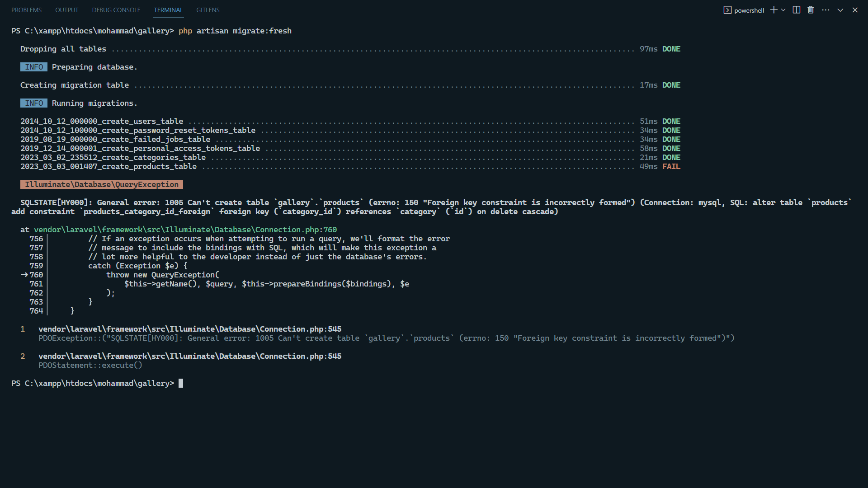Click the Illuminate\Database\QueryException label
868x488 pixels.
tap(102, 184)
